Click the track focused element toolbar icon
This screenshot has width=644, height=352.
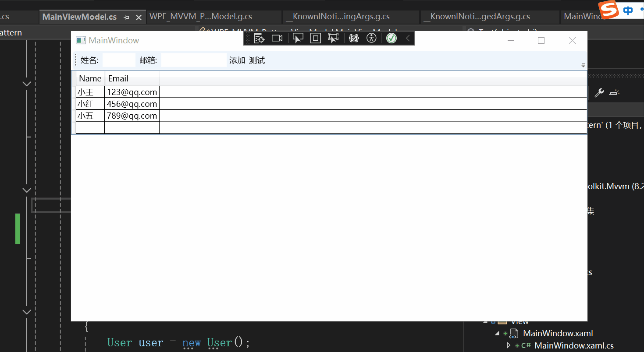(x=333, y=38)
